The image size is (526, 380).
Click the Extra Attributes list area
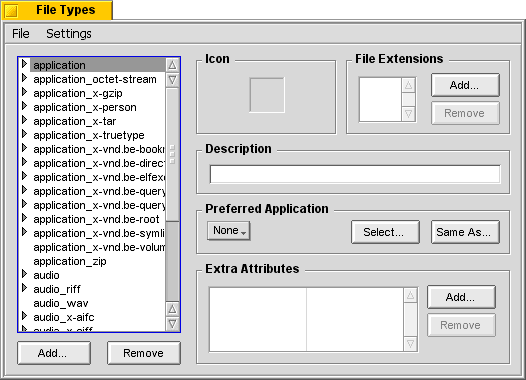coord(306,320)
